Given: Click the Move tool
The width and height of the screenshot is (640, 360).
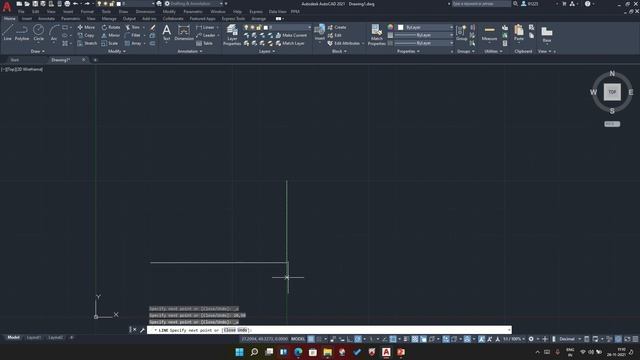Looking at the screenshot, I should 86,27.
